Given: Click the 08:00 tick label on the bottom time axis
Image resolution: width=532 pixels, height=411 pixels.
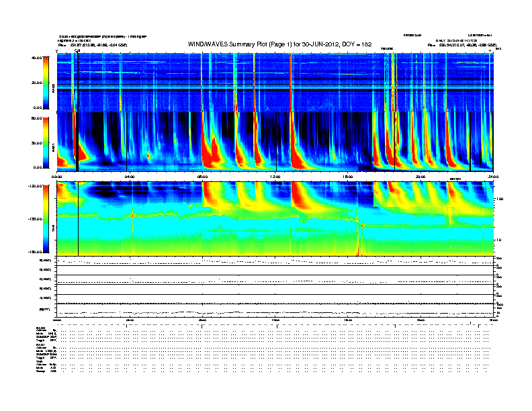Looking at the screenshot, I should point(202,320).
